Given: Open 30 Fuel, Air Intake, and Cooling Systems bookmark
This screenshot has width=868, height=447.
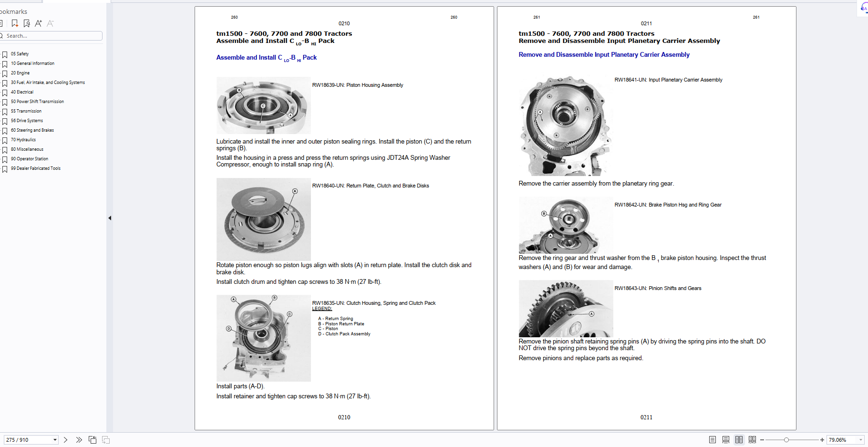Looking at the screenshot, I should click(48, 83).
